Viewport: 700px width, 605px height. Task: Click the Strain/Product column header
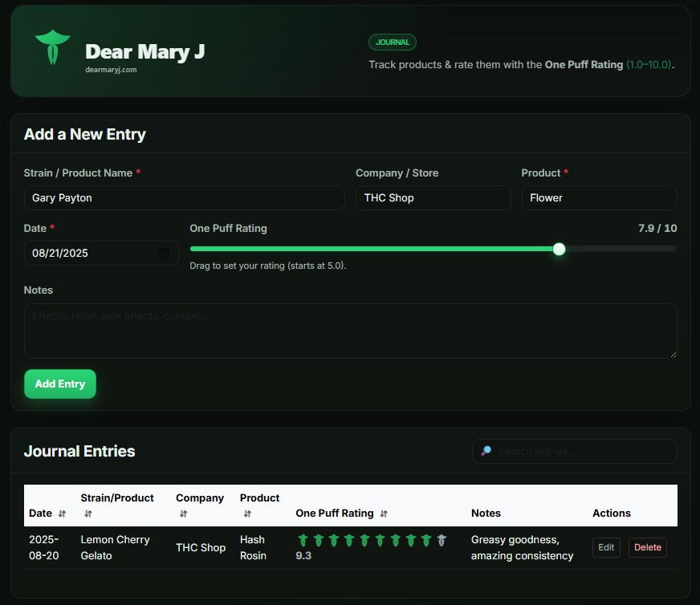pos(117,498)
